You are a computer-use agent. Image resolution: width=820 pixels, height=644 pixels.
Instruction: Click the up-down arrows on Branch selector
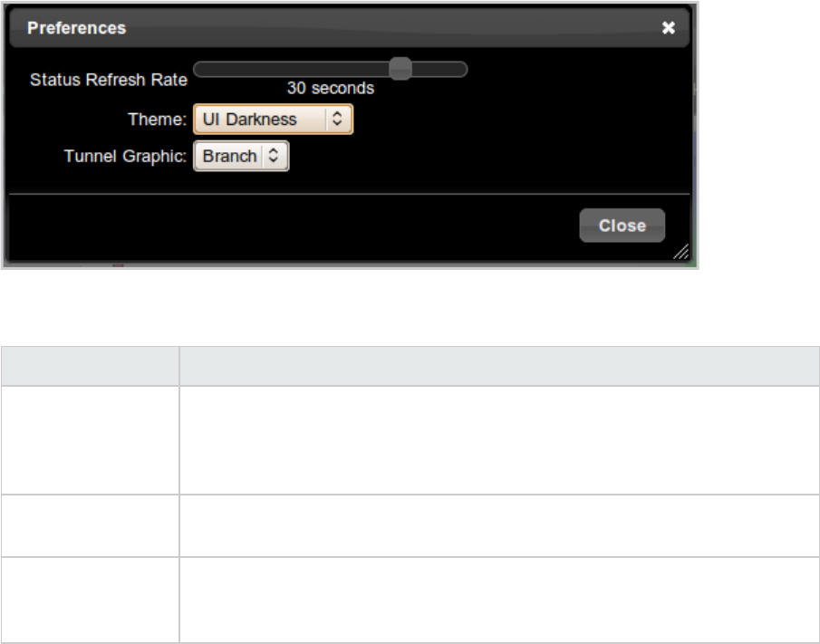[273, 156]
